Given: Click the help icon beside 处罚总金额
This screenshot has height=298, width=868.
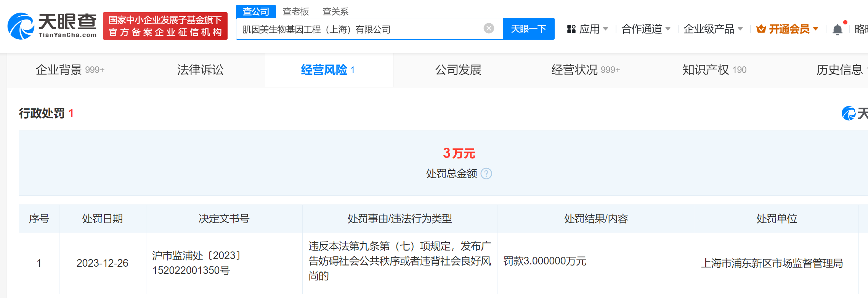Looking at the screenshot, I should 486,174.
